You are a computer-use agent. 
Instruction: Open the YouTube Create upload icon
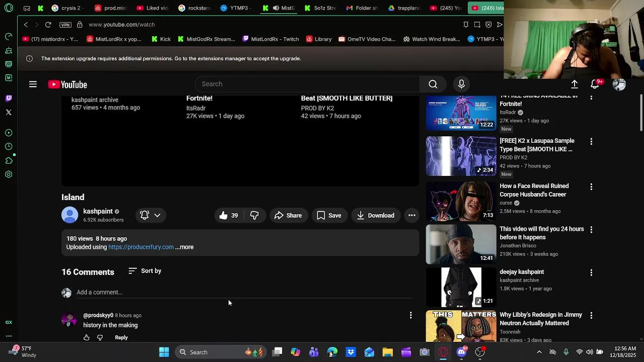(574, 84)
